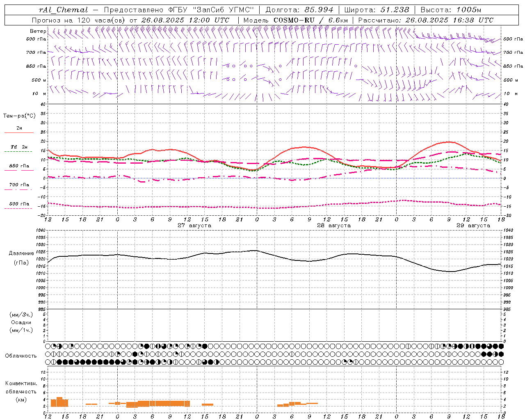Click the "Конвективн." convective cloud label
525x420 pixels.
[21, 383]
